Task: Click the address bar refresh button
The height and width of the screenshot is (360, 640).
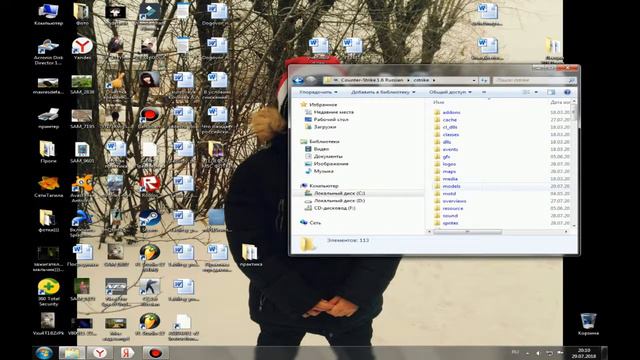Action: (x=484, y=80)
